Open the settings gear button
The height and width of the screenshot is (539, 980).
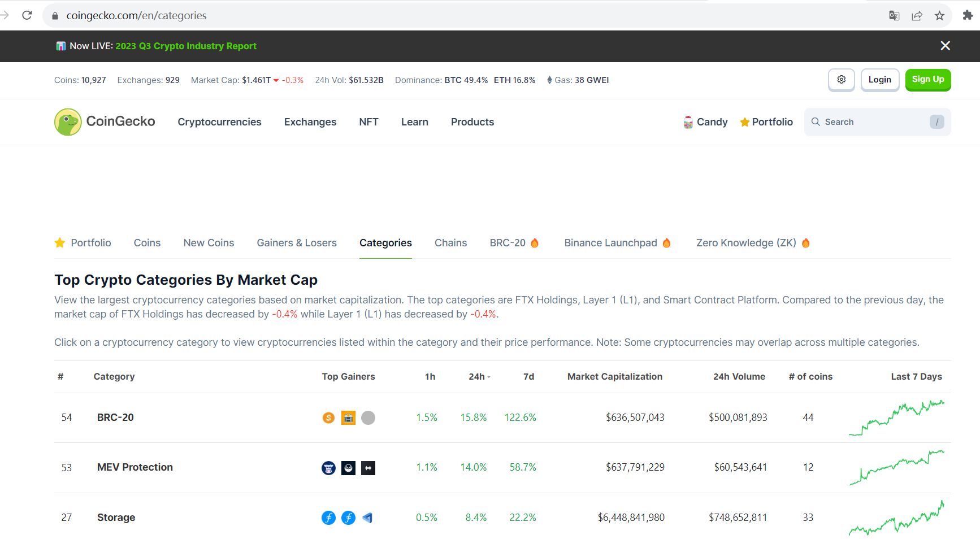[841, 80]
